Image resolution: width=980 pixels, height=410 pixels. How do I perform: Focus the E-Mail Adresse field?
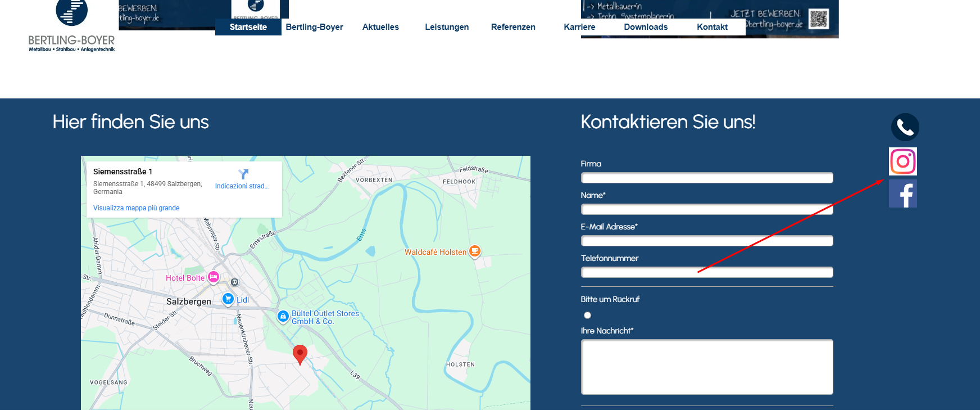[706, 241]
